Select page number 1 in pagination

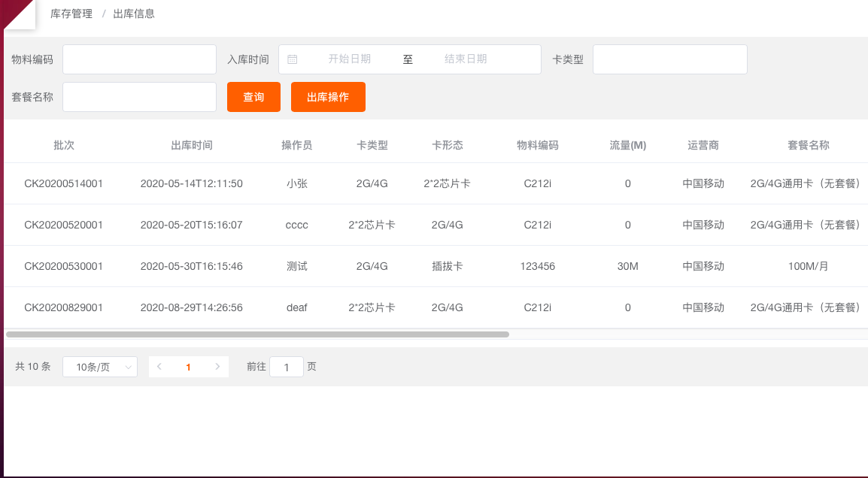coord(188,367)
